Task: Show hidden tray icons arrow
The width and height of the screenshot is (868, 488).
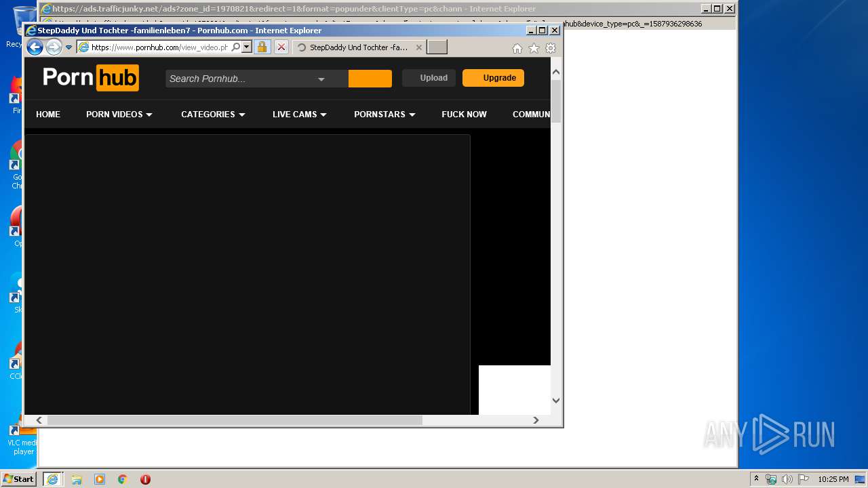Action: tap(756, 479)
